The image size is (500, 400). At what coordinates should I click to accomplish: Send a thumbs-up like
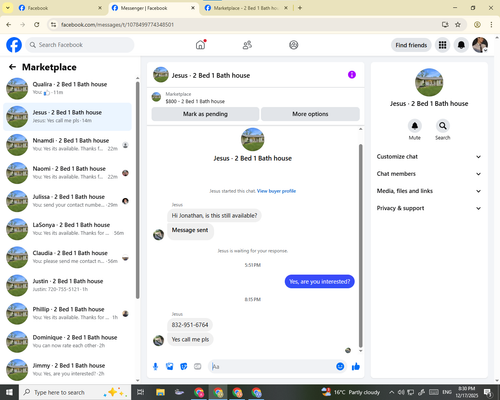[356, 367]
